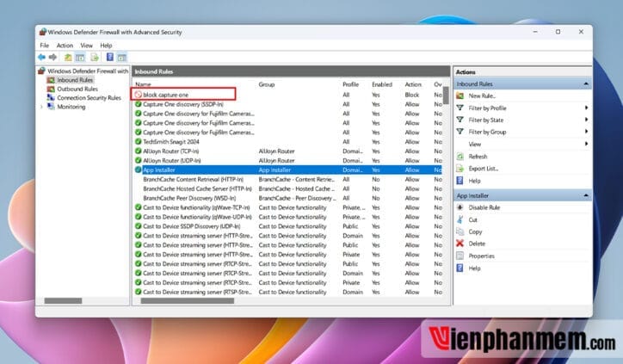Click the blue Help toolbar icon
This screenshot has width=623, height=364.
pyautogui.click(x=110, y=57)
